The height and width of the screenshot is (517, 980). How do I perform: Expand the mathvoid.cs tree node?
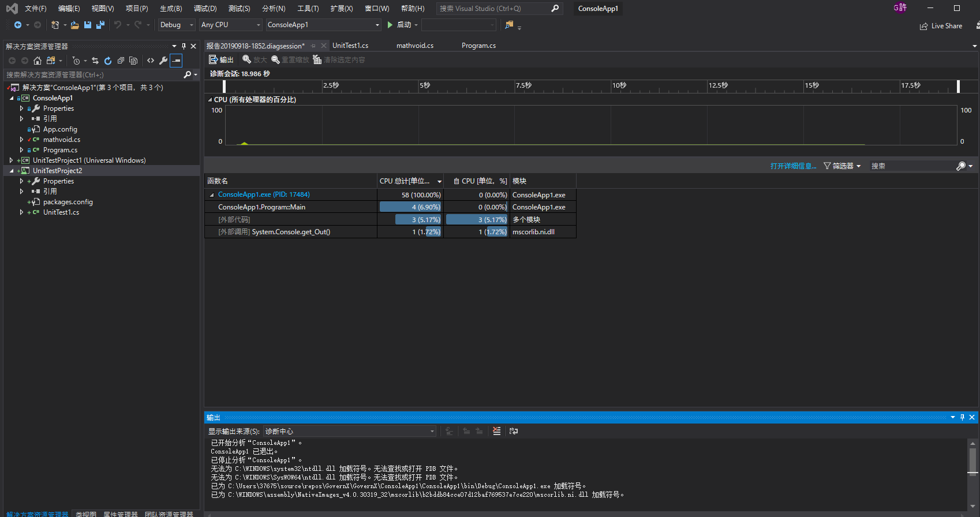22,140
